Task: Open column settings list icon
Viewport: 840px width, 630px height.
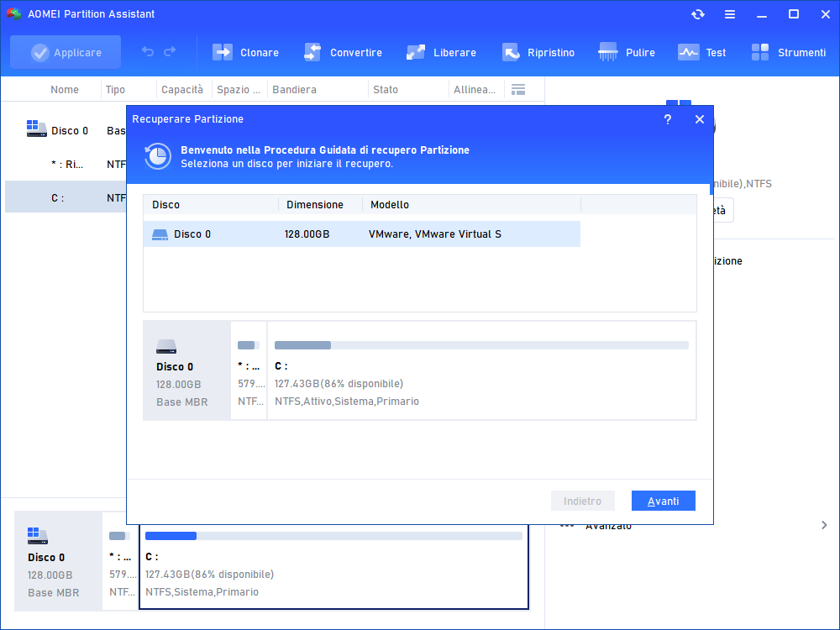Action: pyautogui.click(x=518, y=90)
